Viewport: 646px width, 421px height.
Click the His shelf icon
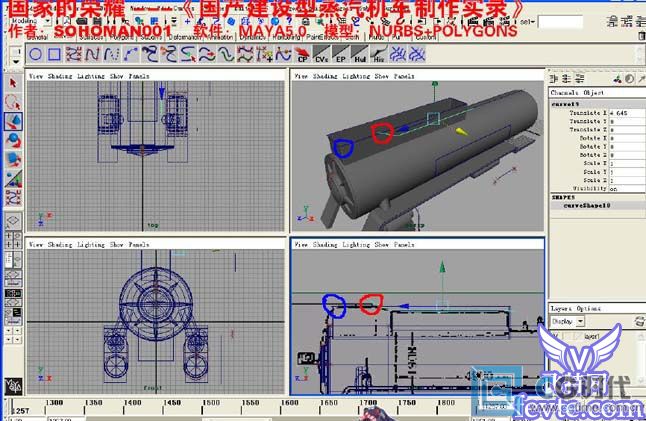coord(378,54)
